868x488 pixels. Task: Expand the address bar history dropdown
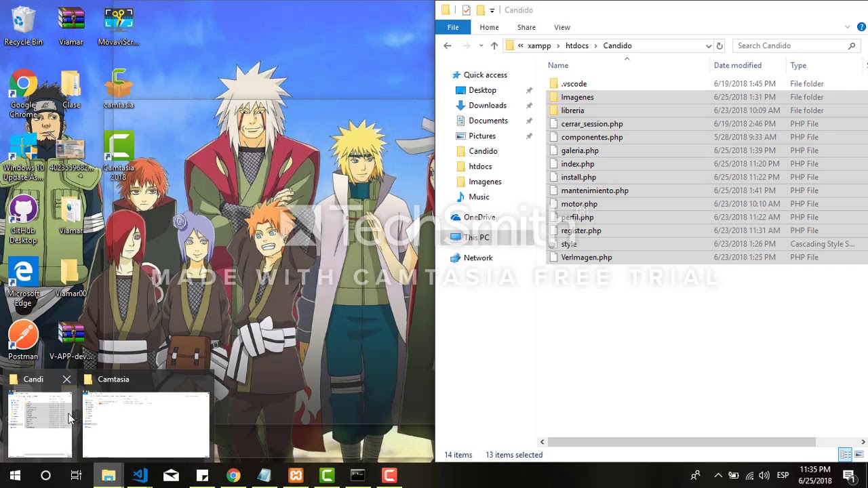coord(709,45)
